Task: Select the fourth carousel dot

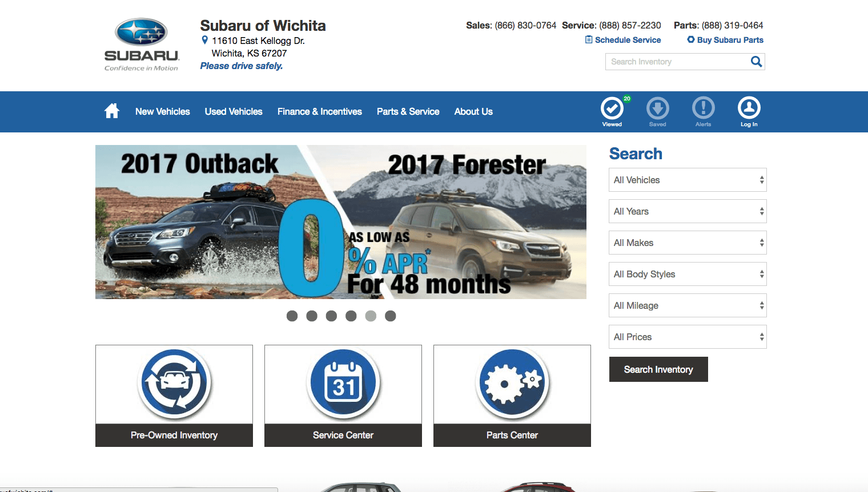Action: coord(351,316)
